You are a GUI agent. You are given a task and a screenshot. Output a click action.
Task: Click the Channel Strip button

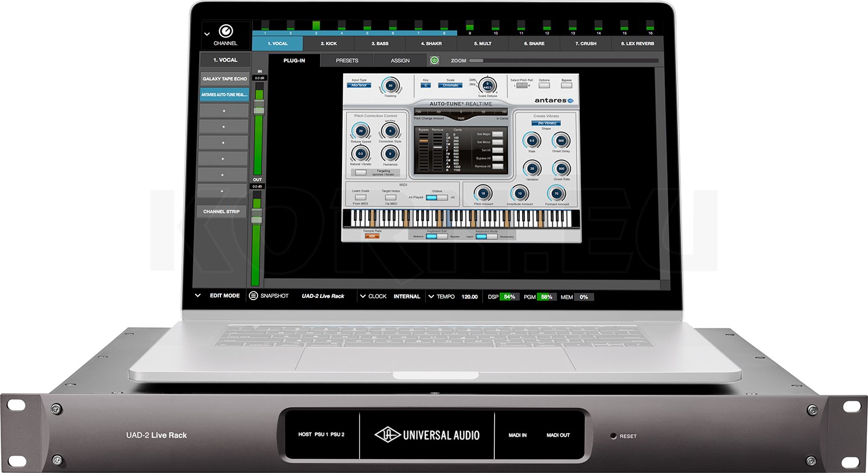pos(221,211)
